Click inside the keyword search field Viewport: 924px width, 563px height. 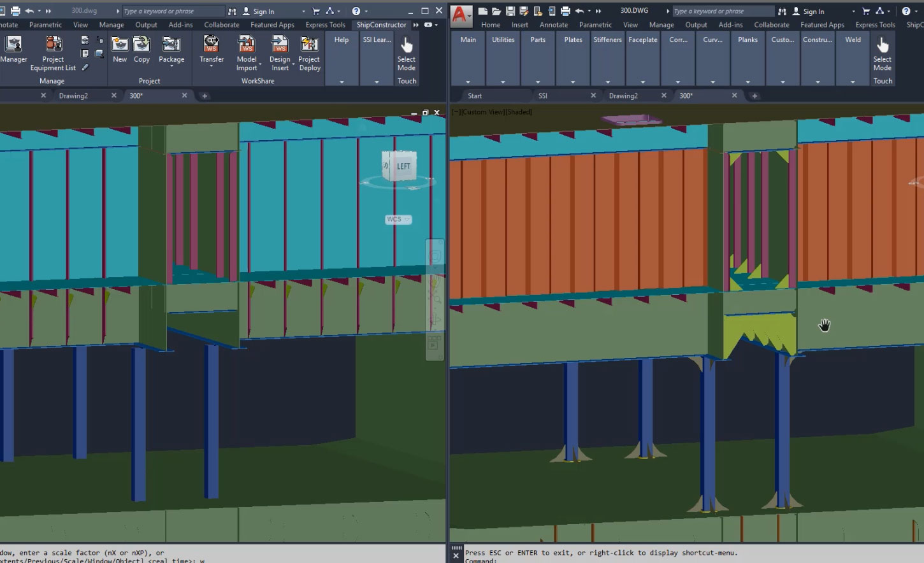(172, 10)
